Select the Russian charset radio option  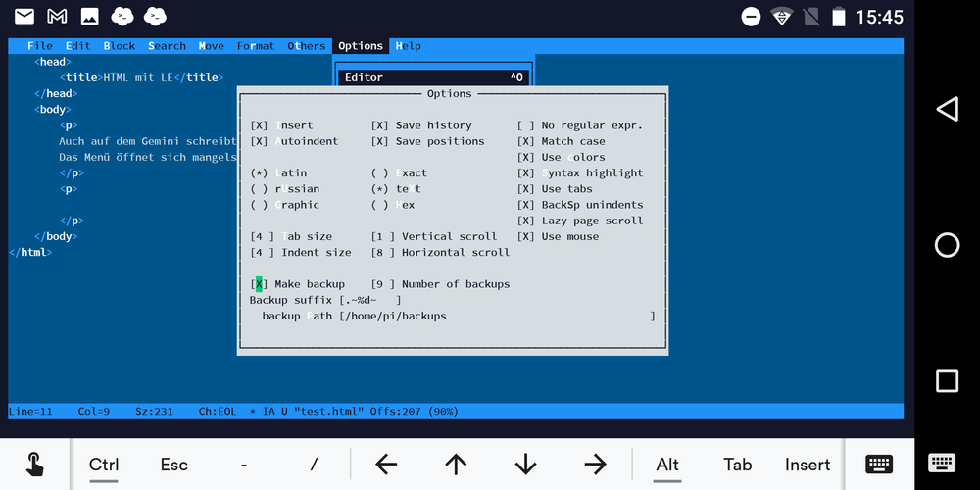[260, 189]
